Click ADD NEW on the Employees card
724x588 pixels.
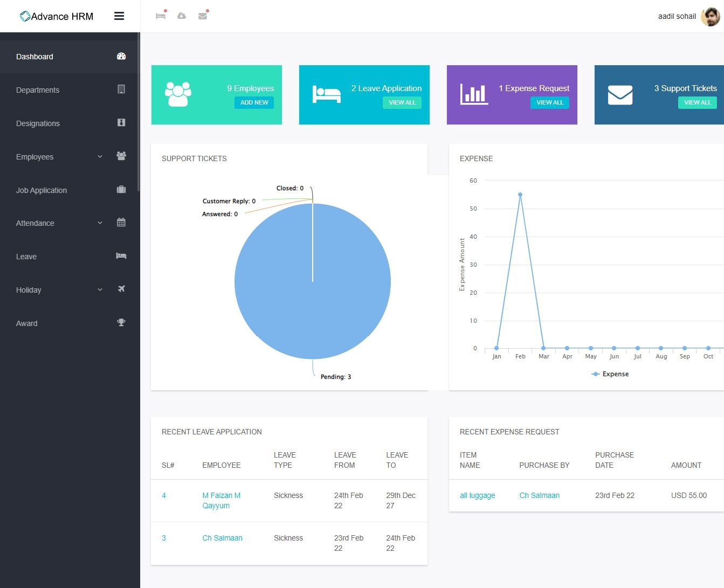tap(254, 102)
